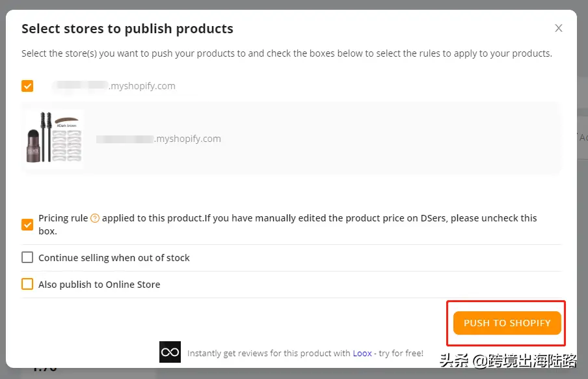588x379 pixels.
Task: Click the X to close the dialog
Action: click(x=558, y=28)
